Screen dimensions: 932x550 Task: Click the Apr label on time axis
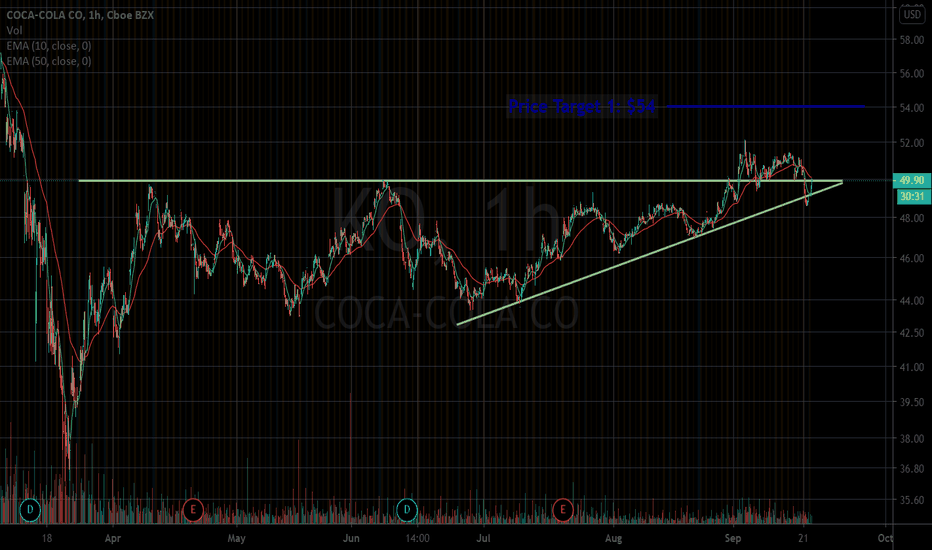point(112,538)
